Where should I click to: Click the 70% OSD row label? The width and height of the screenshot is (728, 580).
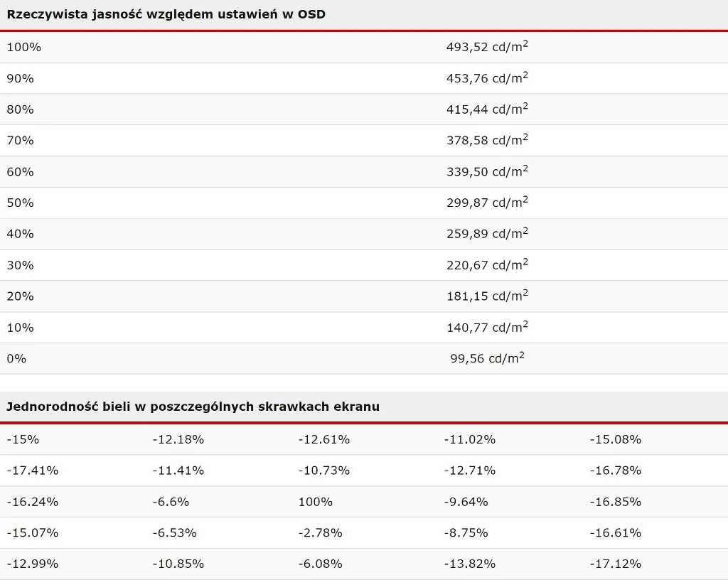21,141
